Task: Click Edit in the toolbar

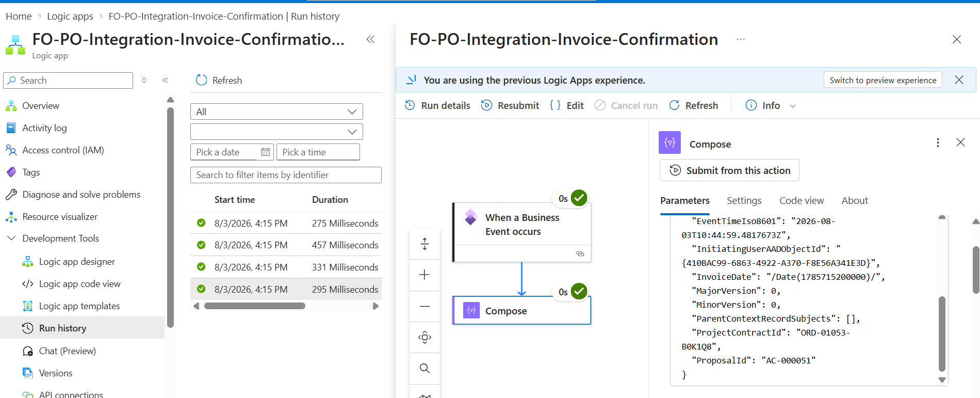Action: pyautogui.click(x=567, y=105)
